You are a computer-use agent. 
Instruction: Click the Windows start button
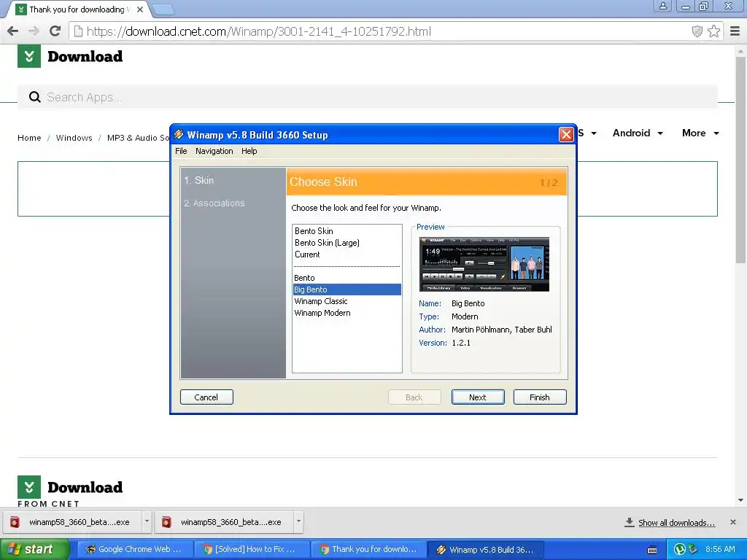tap(34, 550)
